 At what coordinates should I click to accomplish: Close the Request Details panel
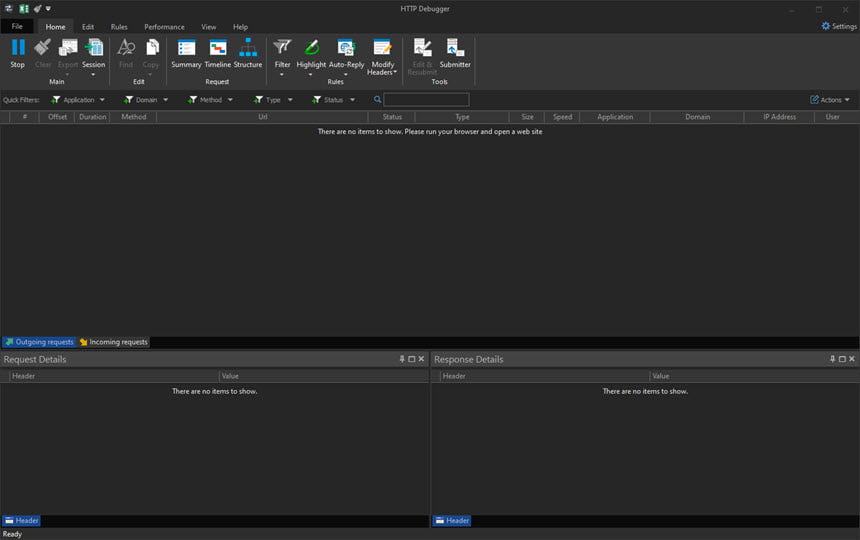pos(421,359)
